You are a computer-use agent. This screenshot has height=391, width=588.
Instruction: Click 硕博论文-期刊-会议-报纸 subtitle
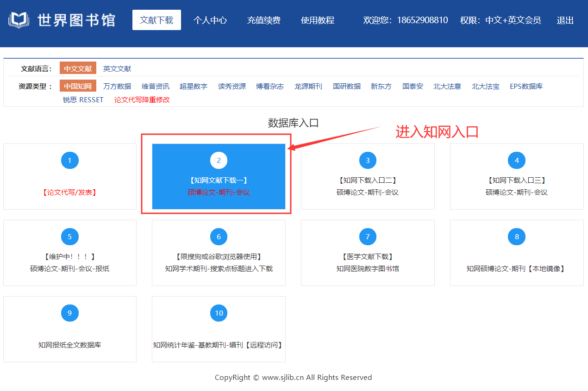click(70, 269)
